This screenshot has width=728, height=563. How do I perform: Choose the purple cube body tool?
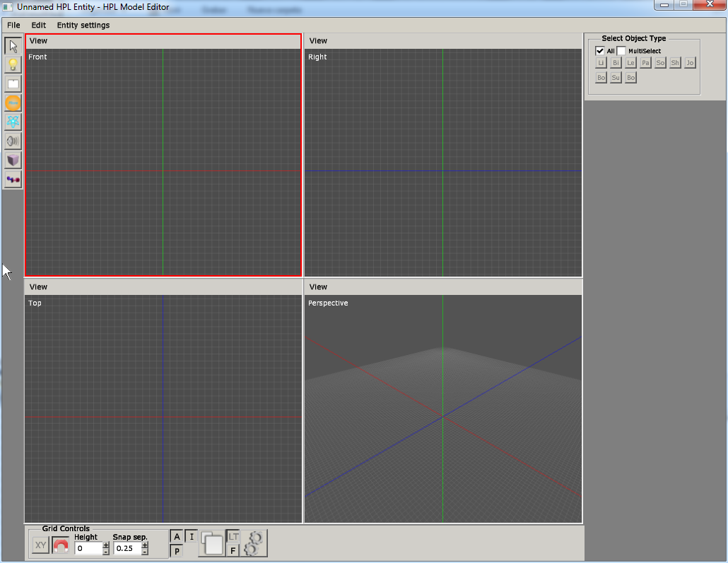(x=13, y=161)
